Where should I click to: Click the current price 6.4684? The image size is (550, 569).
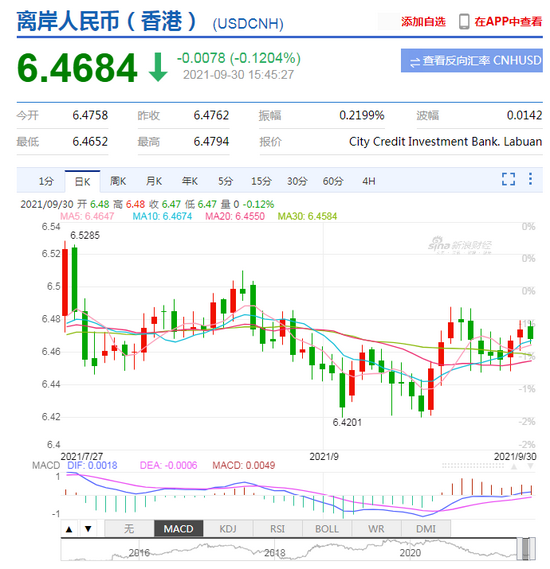77,68
